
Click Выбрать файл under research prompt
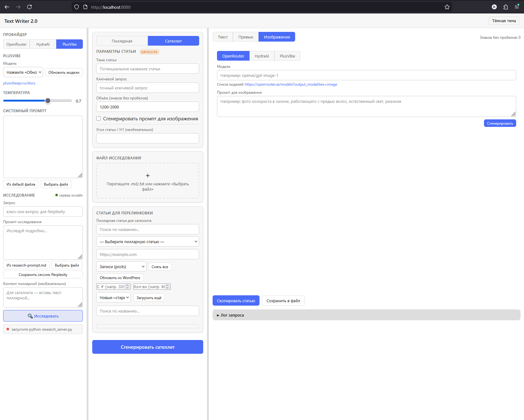pyautogui.click(x=67, y=265)
